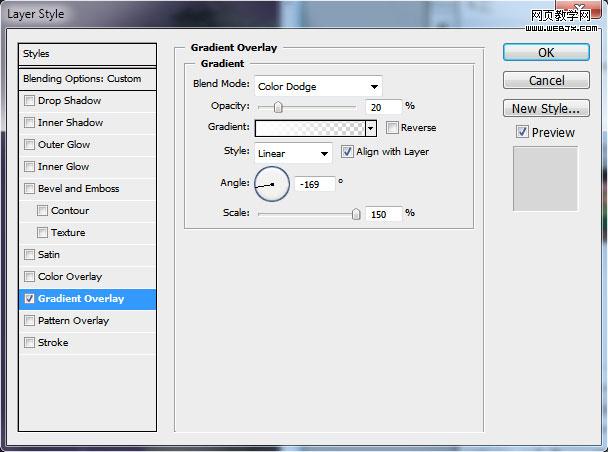Turn on the Stroke checkbox
The image size is (608, 452).
pyautogui.click(x=30, y=343)
